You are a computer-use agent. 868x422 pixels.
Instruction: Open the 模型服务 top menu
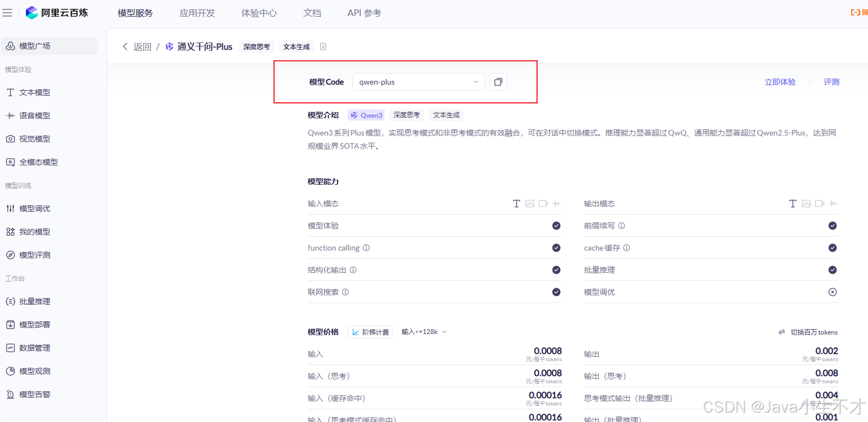(x=135, y=13)
